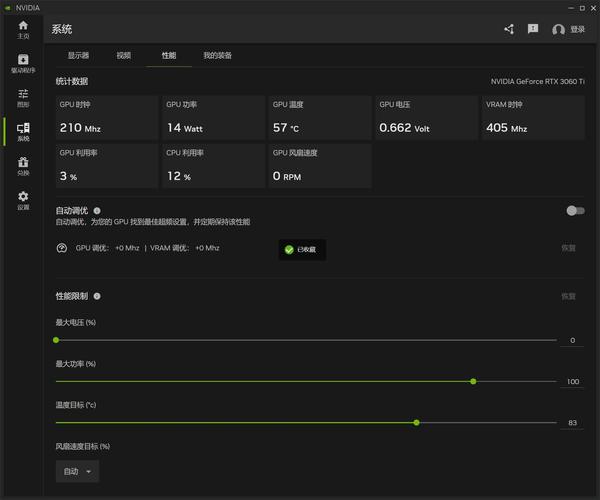Click the 登录 login link
Screen dimensions: 600x500
577,29
